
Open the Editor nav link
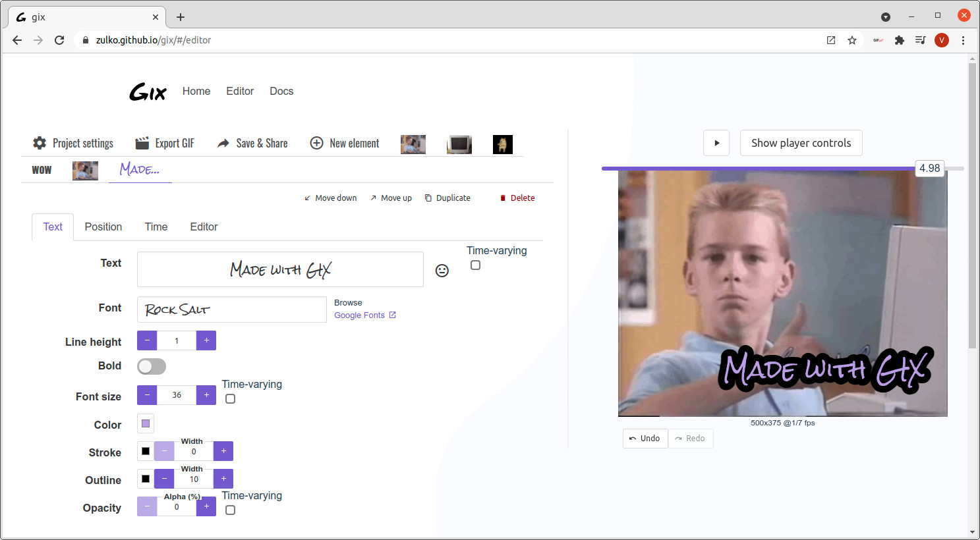(240, 92)
